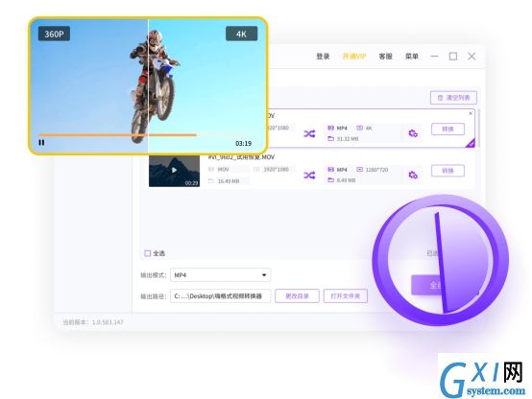Click 转换 button in the 1280*720 row
The width and height of the screenshot is (532, 399).
(x=447, y=171)
